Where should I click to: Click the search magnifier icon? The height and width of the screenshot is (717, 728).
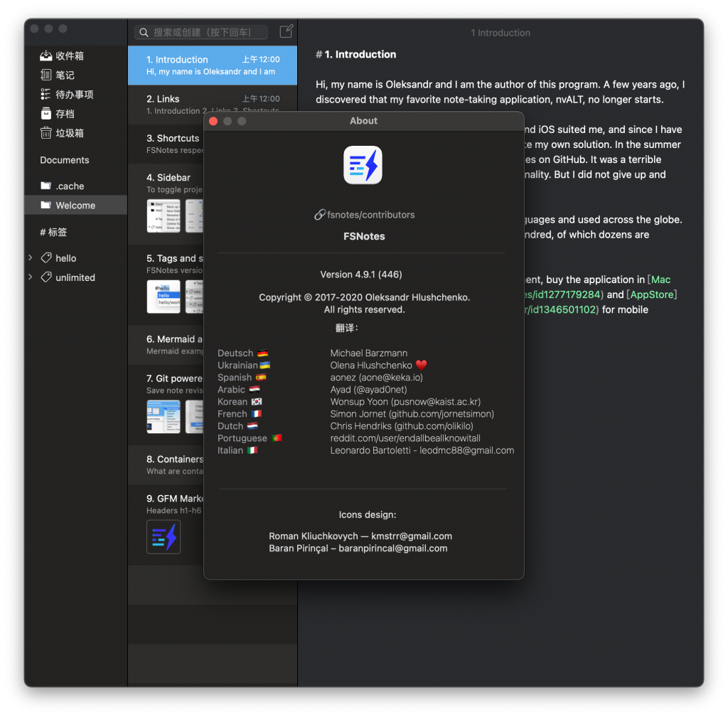pyautogui.click(x=144, y=33)
